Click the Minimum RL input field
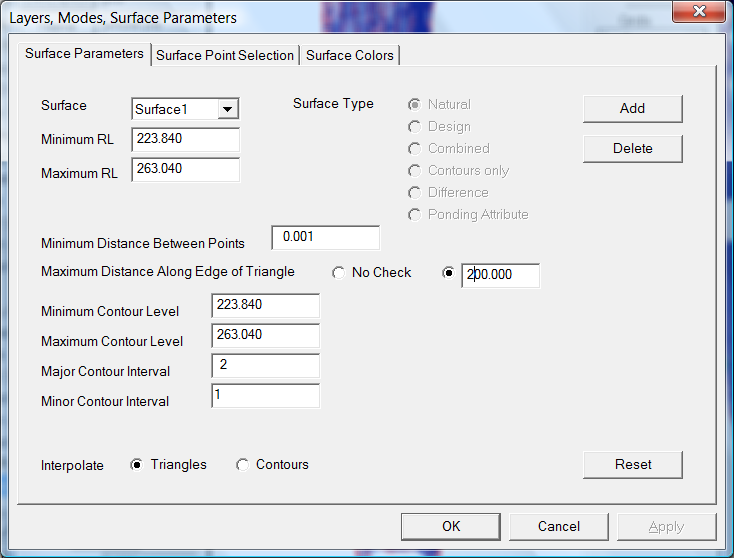 (185, 139)
